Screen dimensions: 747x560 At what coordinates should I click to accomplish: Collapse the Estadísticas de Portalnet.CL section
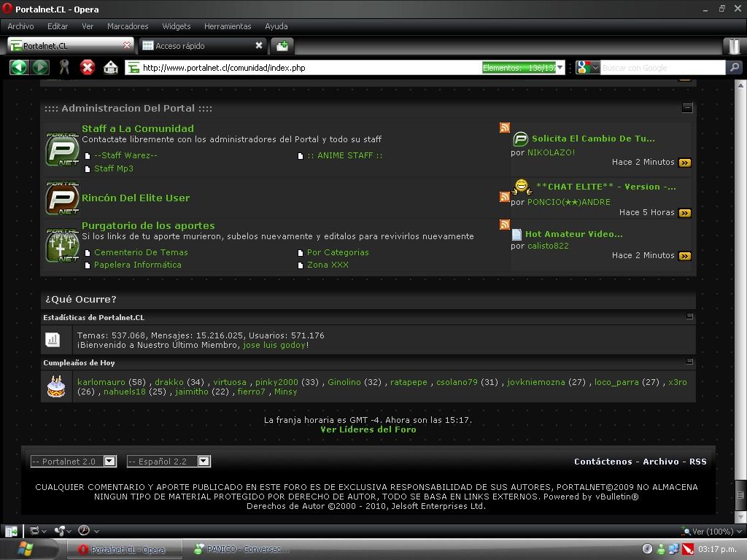(x=689, y=316)
